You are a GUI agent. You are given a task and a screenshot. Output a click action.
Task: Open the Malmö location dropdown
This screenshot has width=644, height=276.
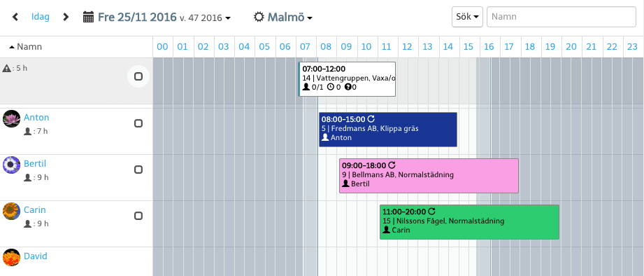click(283, 18)
